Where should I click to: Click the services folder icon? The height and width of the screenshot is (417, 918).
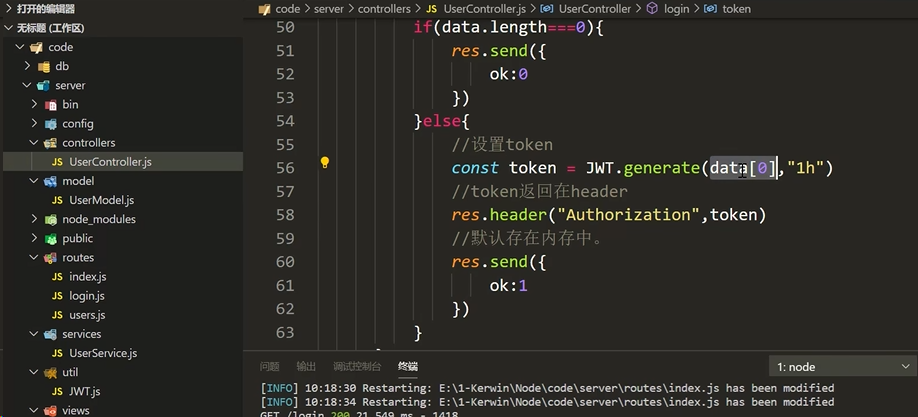click(x=51, y=334)
